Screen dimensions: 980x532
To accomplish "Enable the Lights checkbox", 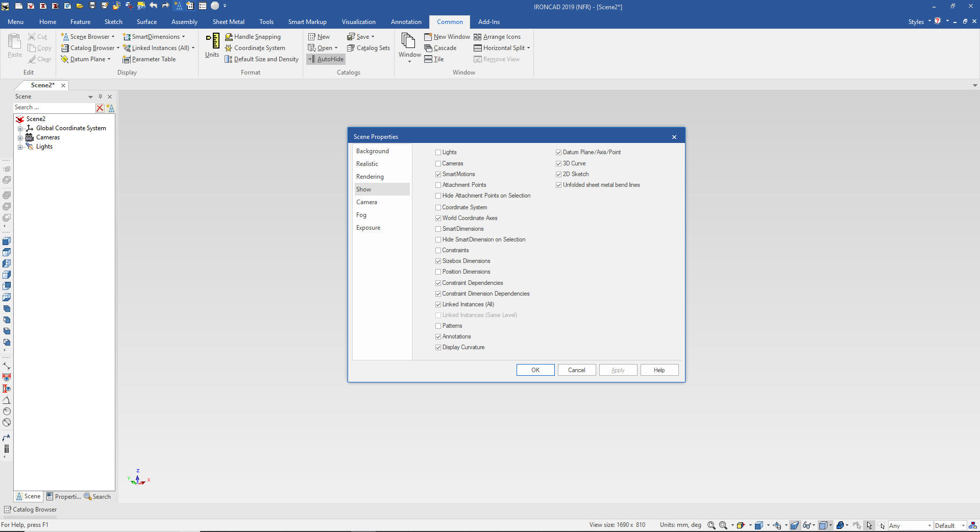I will point(438,152).
